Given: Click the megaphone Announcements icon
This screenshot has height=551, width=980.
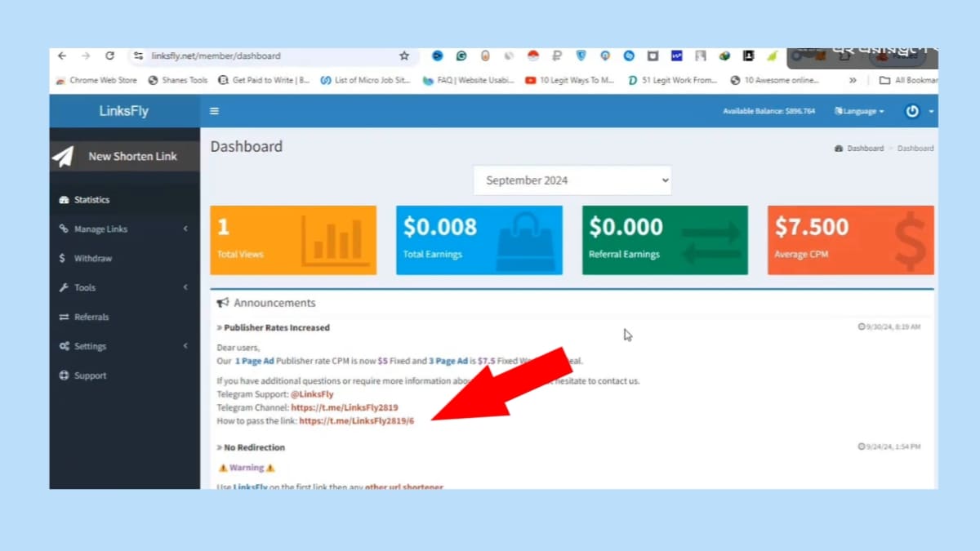Looking at the screenshot, I should [x=223, y=303].
